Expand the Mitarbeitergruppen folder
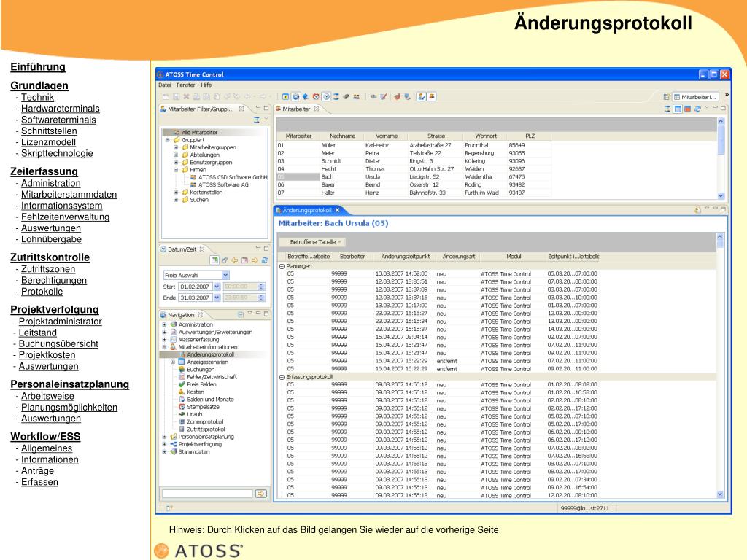747x560 pixels. 176,147
